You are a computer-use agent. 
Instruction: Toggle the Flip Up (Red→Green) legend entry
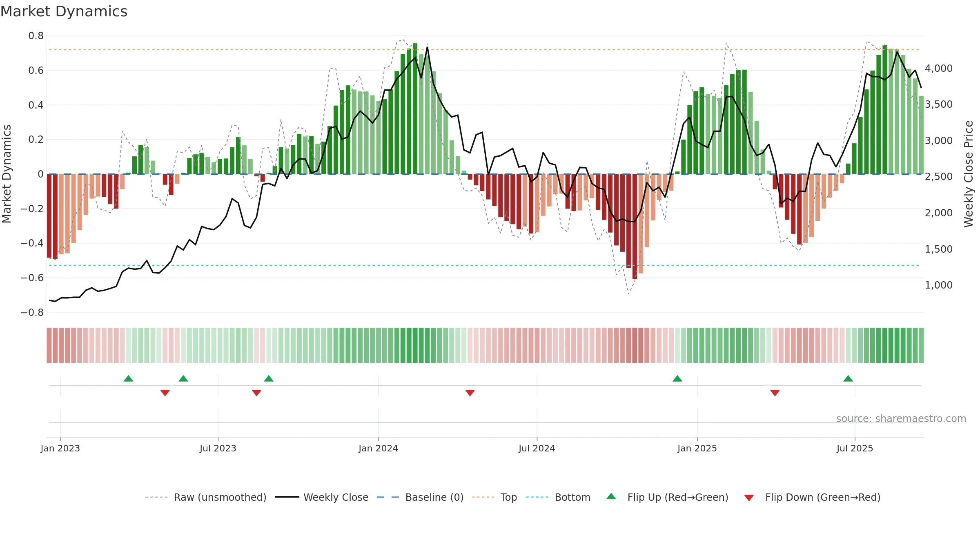click(x=667, y=497)
